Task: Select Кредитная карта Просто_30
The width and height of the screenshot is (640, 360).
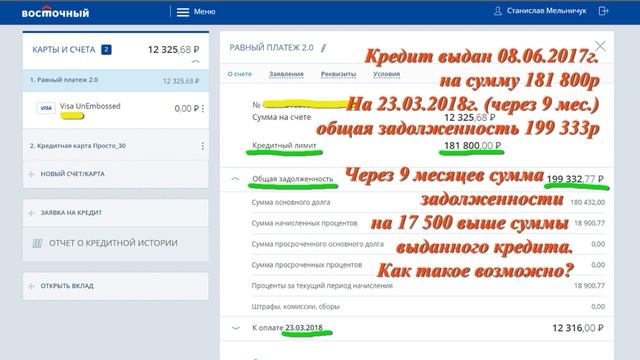Action: 116,146
